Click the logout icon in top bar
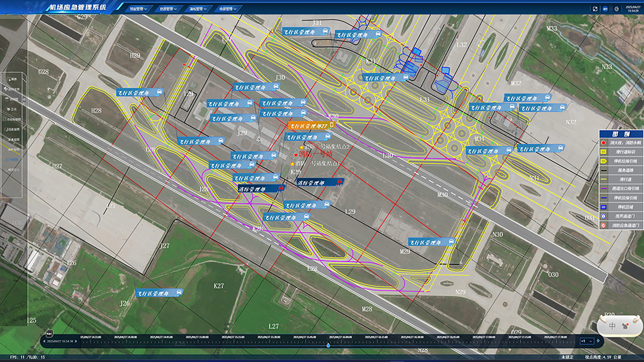 coord(617,9)
